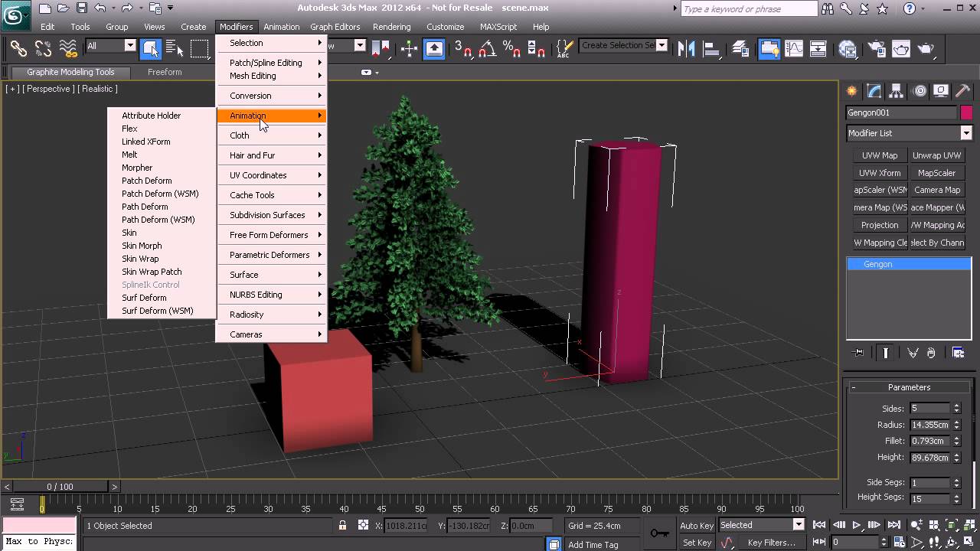Click the time slider showing 0 / 100
980x551 pixels.
click(60, 487)
